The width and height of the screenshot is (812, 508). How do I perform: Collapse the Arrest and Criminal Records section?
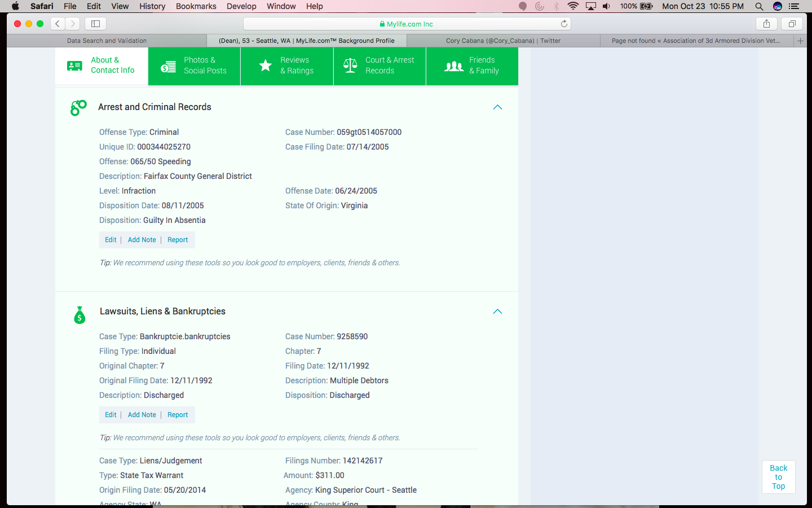[497, 107]
